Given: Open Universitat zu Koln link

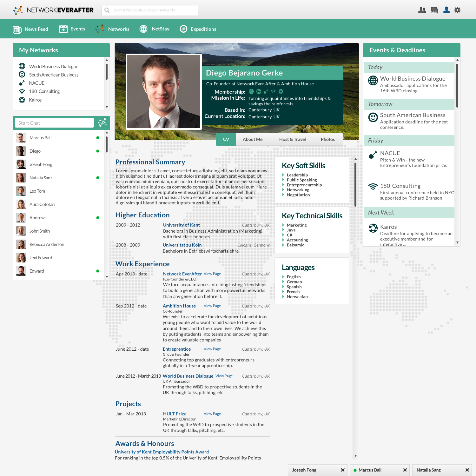Looking at the screenshot, I should 182,245.
